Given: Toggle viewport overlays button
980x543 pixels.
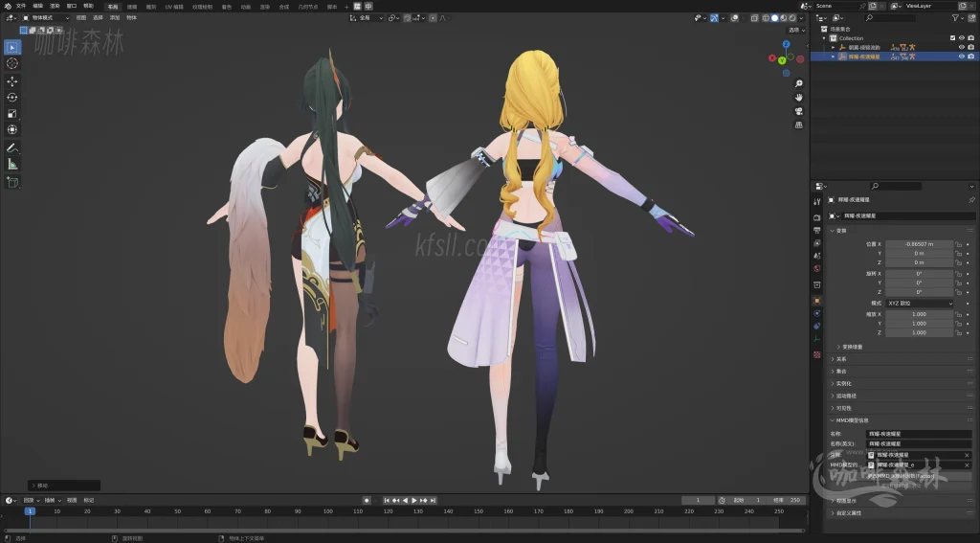Looking at the screenshot, I should [x=735, y=18].
